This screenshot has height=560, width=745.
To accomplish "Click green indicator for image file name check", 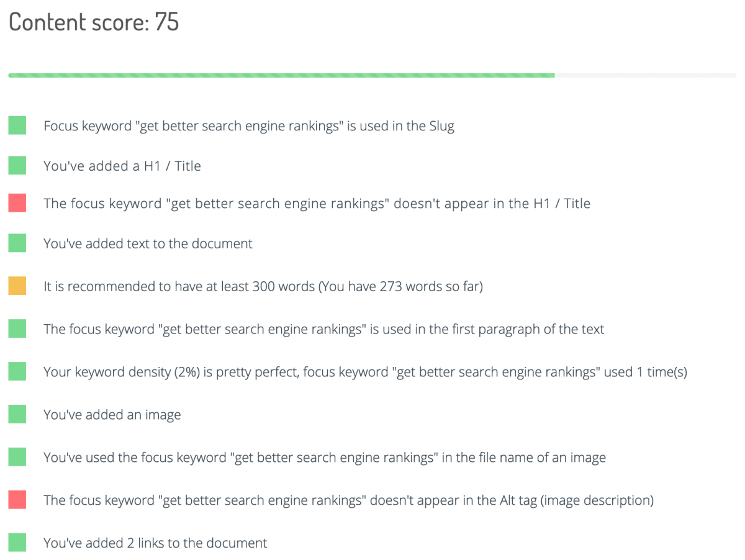I will pos(17,458).
